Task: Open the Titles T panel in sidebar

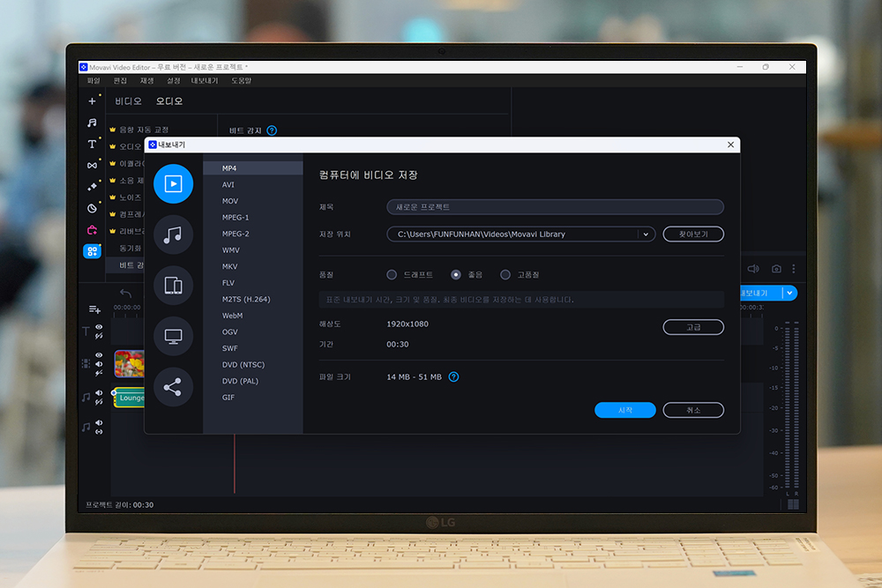Action: click(x=92, y=144)
